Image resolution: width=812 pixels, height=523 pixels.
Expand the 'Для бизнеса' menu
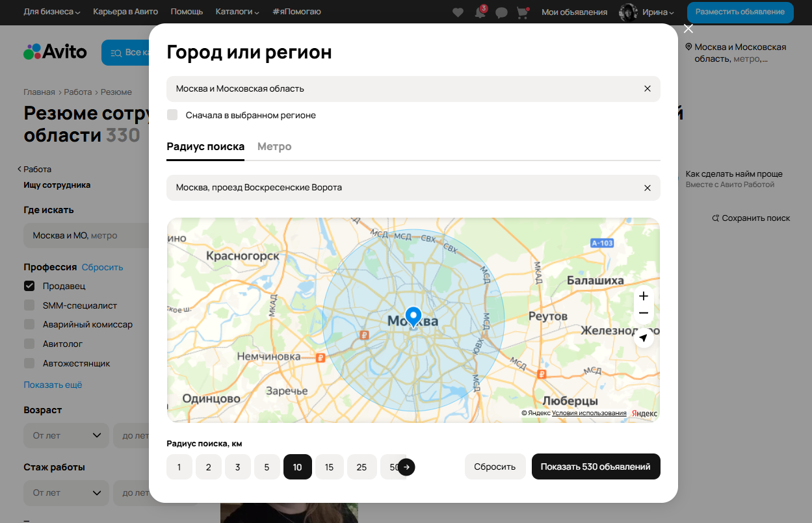[x=52, y=12]
